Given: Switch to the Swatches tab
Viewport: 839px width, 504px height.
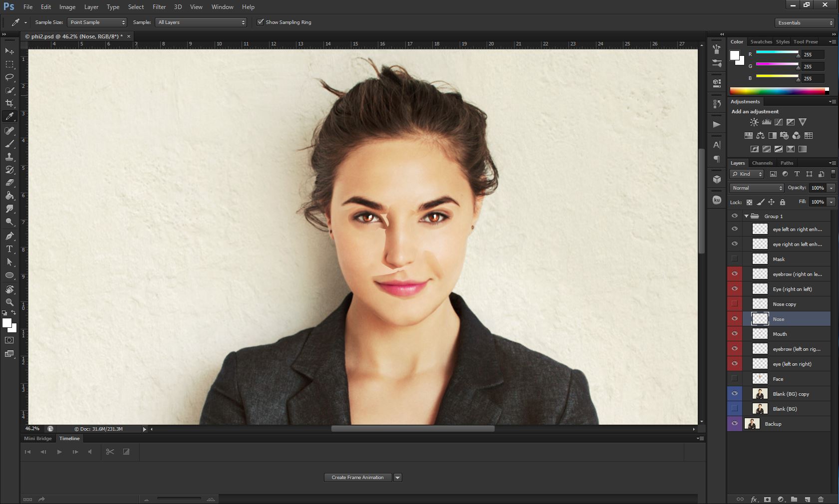Looking at the screenshot, I should point(761,41).
